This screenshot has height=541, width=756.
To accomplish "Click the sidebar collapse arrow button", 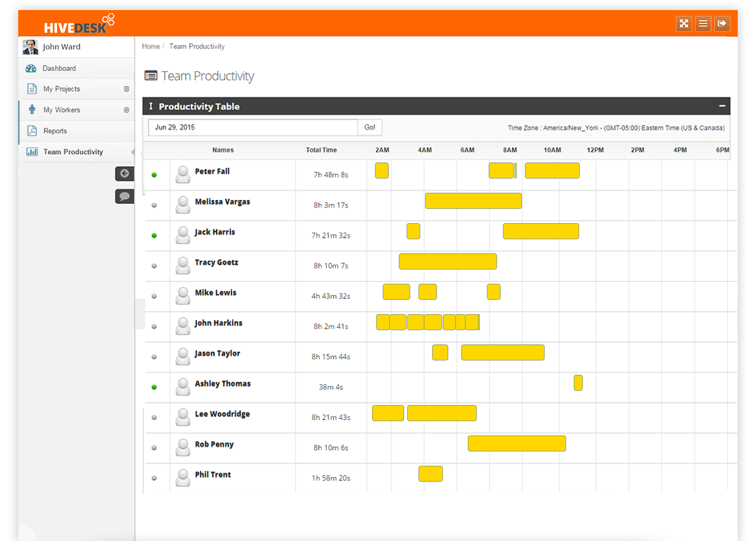I will [124, 174].
